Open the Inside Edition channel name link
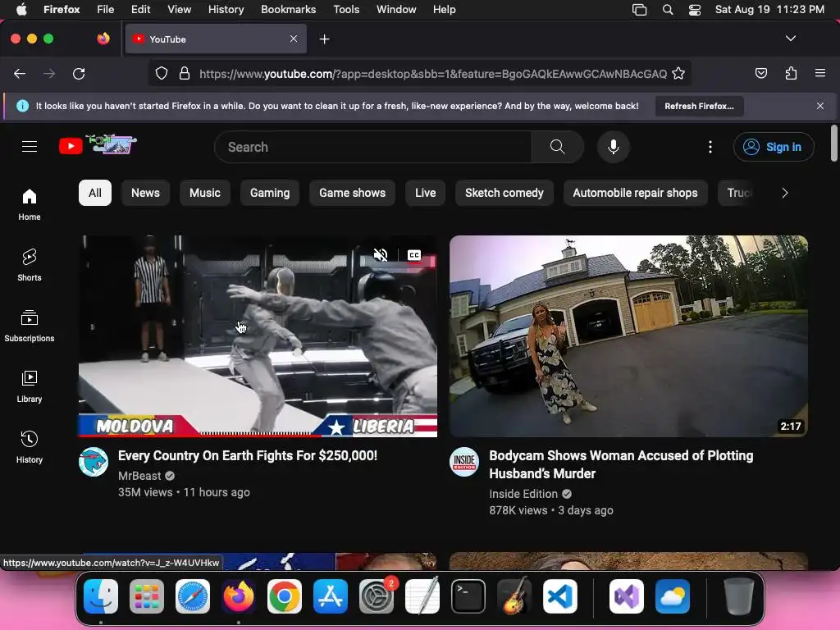Image resolution: width=840 pixels, height=630 pixels. tap(523, 494)
